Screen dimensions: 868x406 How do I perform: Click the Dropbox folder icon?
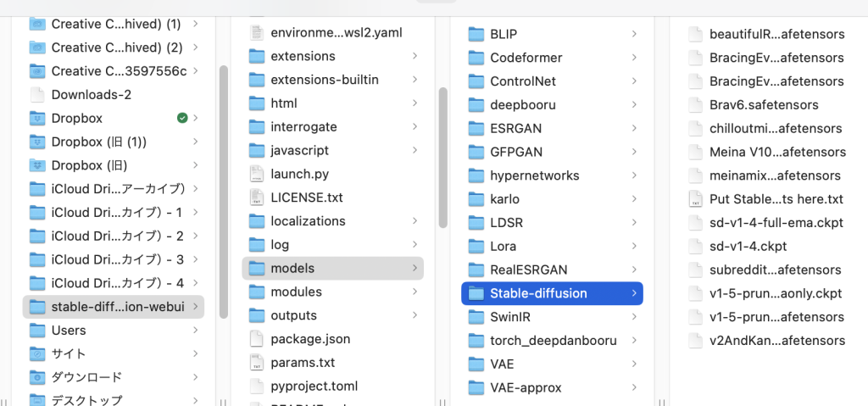[x=37, y=119]
